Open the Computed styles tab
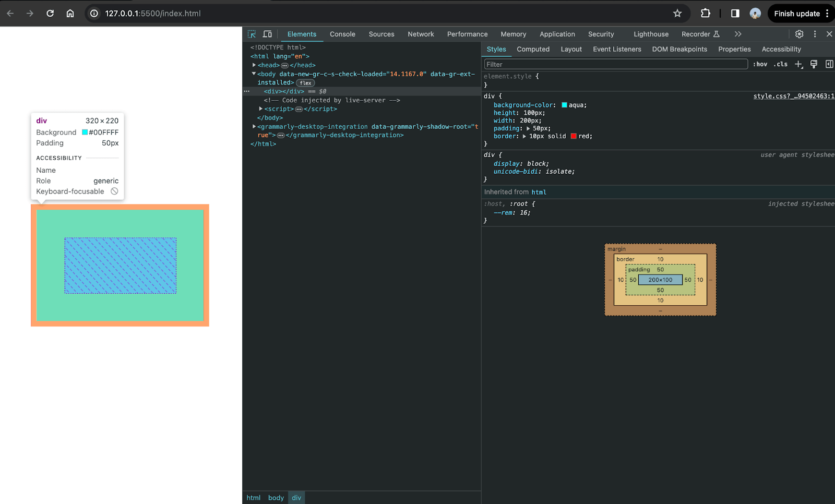 (x=533, y=49)
